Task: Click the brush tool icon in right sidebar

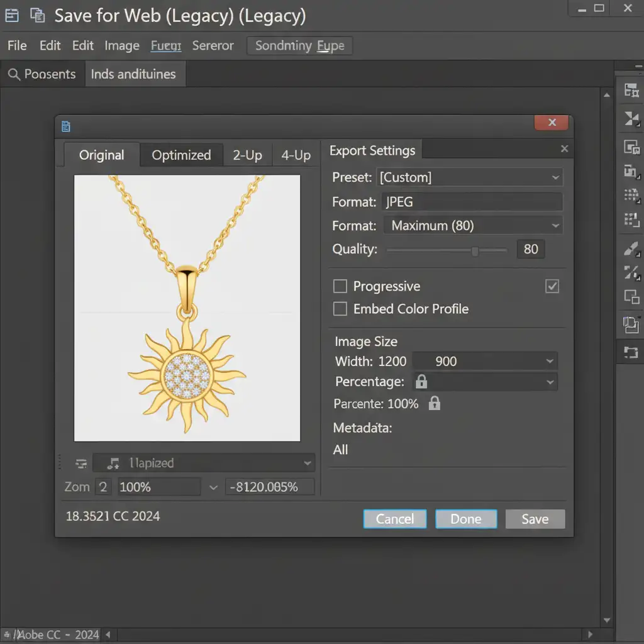Action: [x=631, y=248]
